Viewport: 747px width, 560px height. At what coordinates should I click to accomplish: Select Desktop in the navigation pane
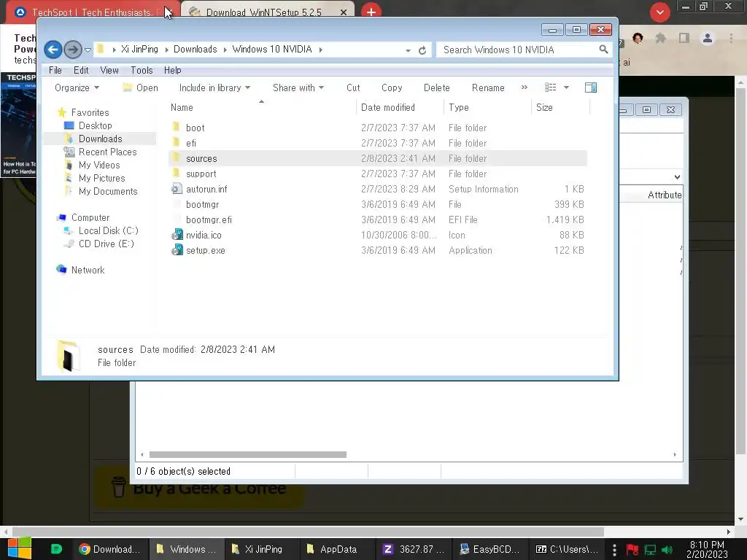[96, 125]
